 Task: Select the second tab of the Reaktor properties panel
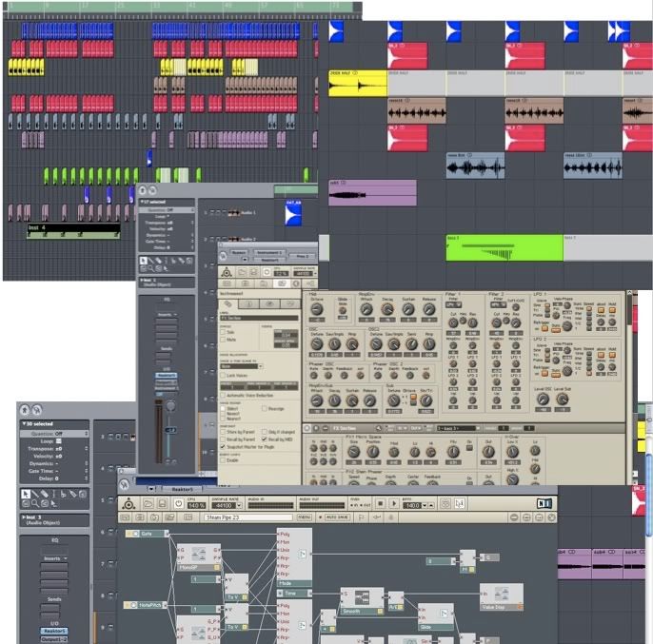[249, 303]
